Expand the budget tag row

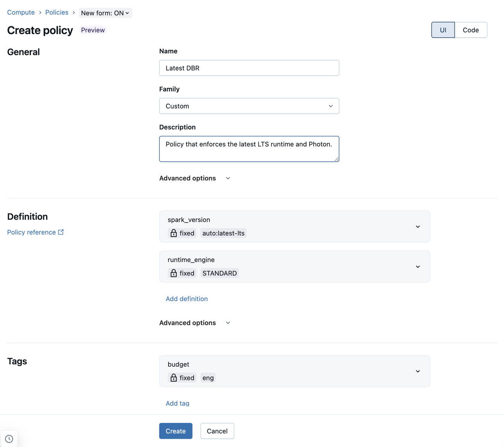418,371
